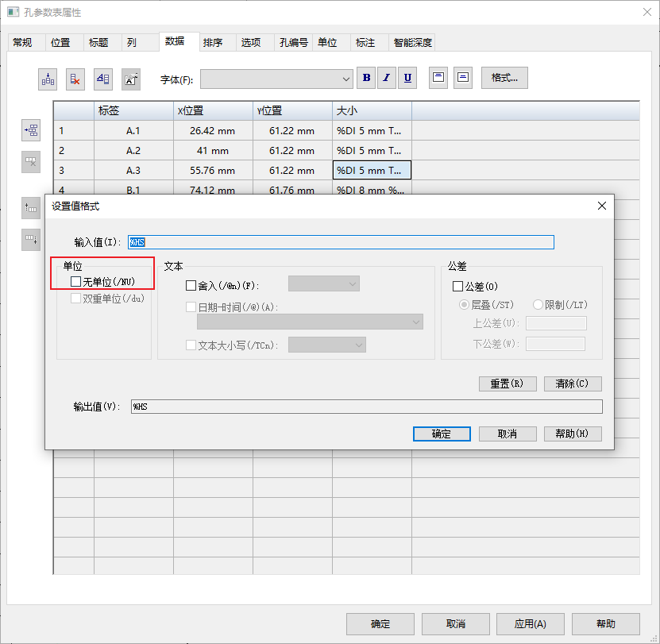Click the first toolbar icon above the table
Screen dimensions: 660x644
click(x=48, y=79)
